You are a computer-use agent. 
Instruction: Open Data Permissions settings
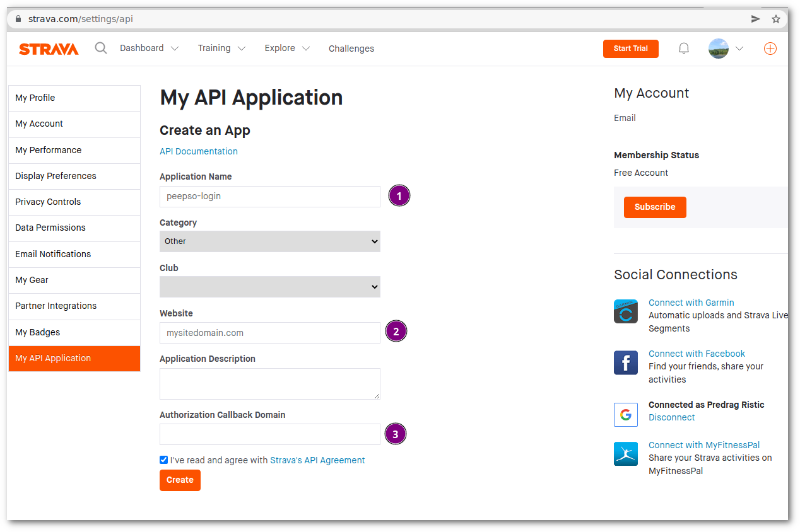74,228
